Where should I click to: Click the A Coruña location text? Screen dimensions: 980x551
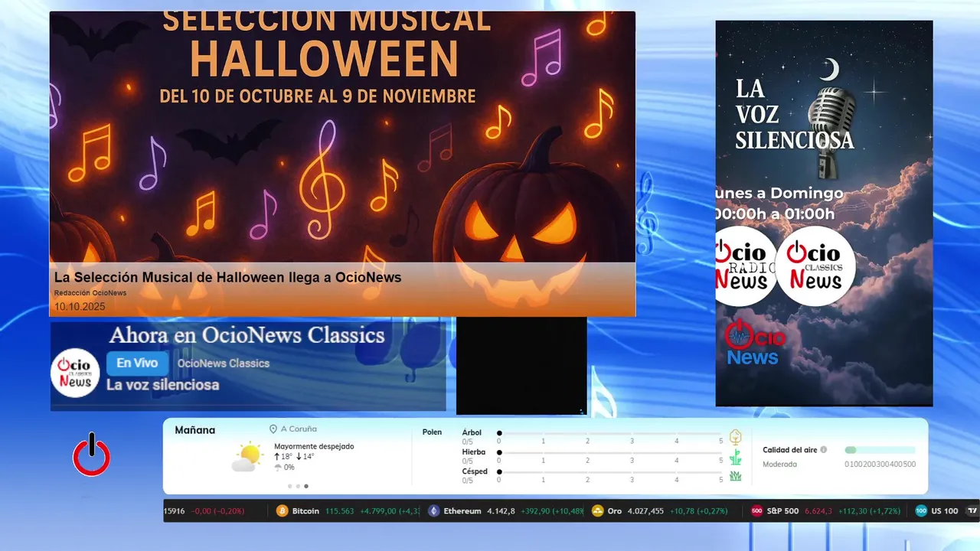299,429
